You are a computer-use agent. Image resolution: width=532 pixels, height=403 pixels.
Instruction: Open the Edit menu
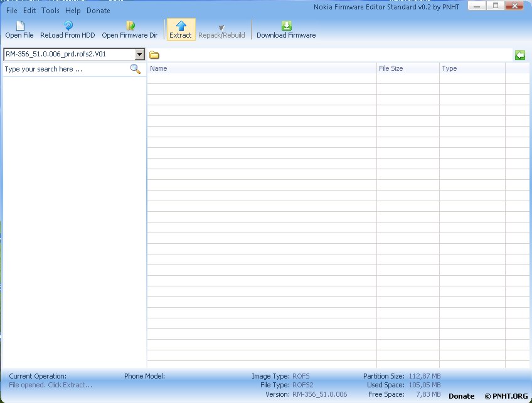tap(29, 11)
